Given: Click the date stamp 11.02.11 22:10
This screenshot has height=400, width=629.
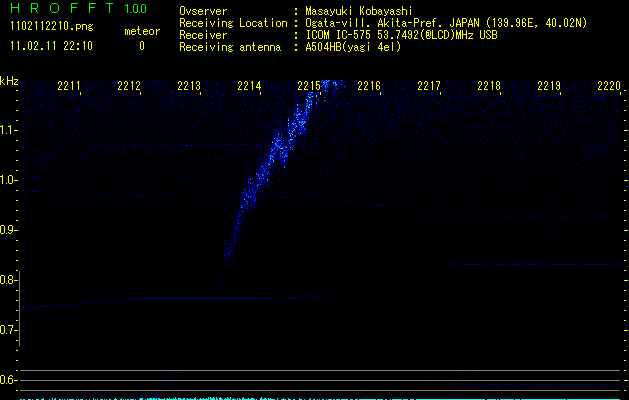Looking at the screenshot, I should (51, 46).
